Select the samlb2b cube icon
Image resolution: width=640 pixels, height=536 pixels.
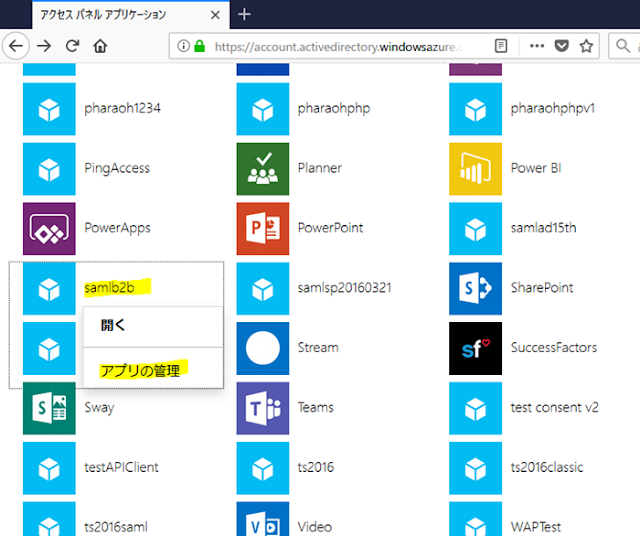[x=49, y=289]
